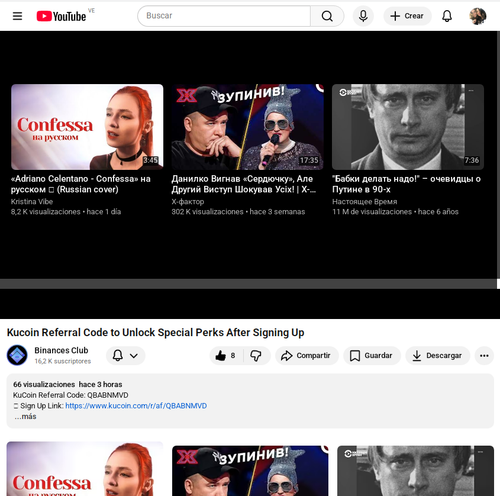The width and height of the screenshot is (500, 496).
Task: Click the Настоящее Время channel name
Action: (x=364, y=202)
